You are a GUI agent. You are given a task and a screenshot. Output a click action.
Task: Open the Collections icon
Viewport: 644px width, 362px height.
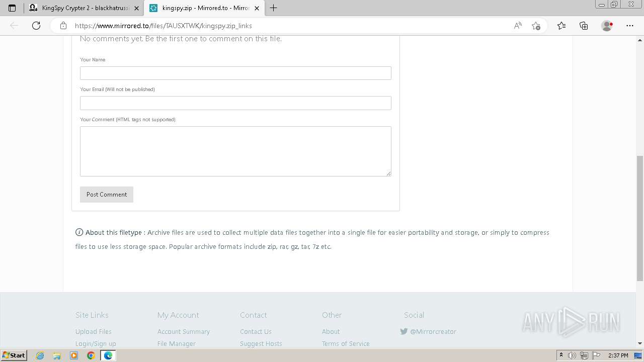point(584,26)
